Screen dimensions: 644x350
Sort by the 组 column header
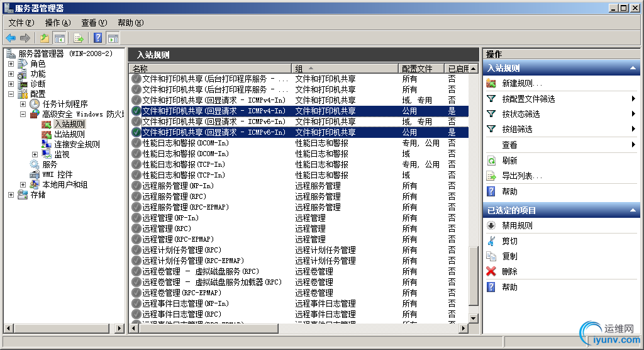[345, 68]
